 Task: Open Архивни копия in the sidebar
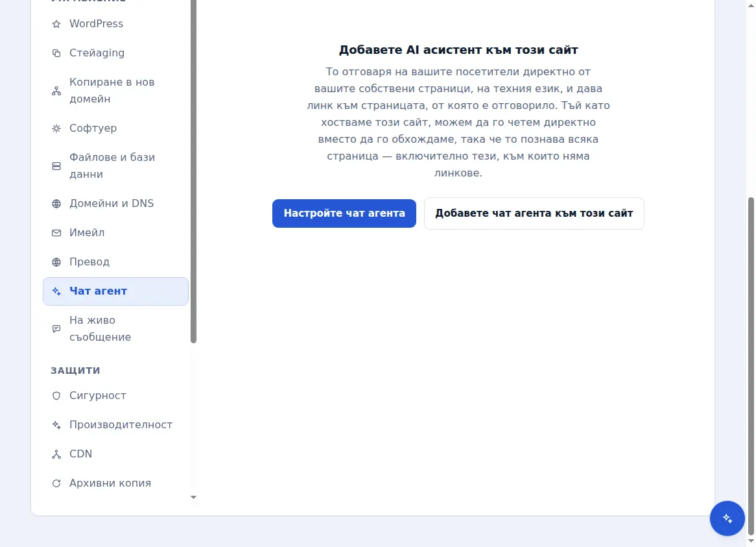(x=115, y=483)
